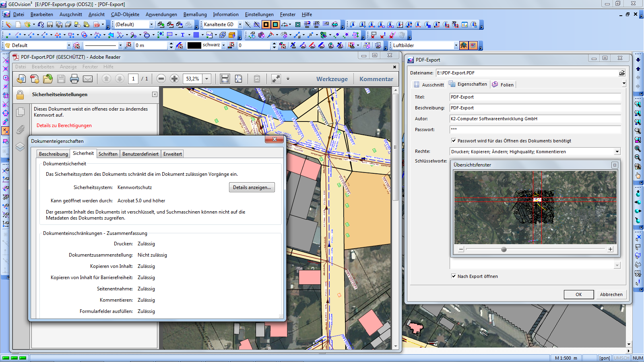Click the save-all multiple diskettes icon
Screen dimensions: 644x362
coord(68,25)
